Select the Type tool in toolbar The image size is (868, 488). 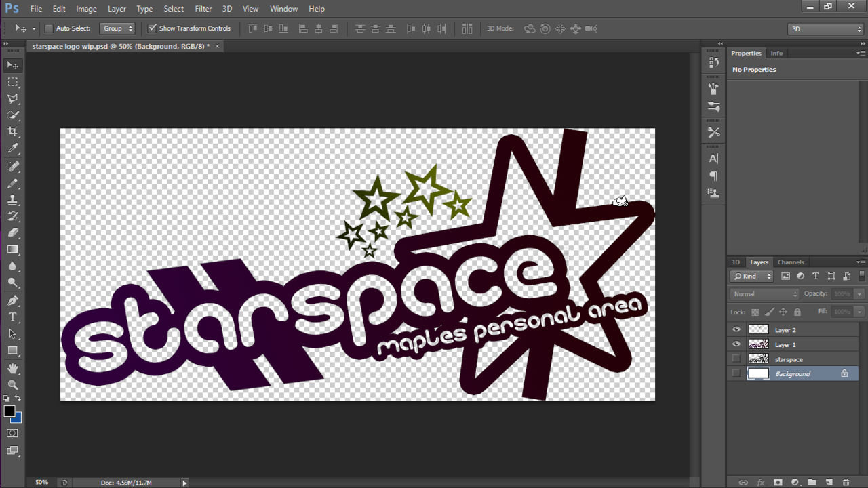(13, 317)
